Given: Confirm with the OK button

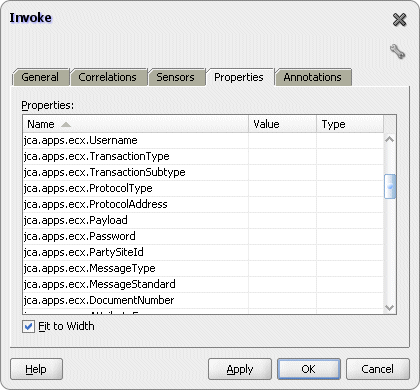Looking at the screenshot, I should 309,369.
